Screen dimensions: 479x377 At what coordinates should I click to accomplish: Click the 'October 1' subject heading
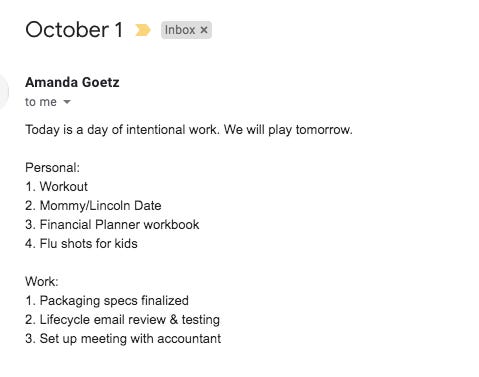(74, 30)
